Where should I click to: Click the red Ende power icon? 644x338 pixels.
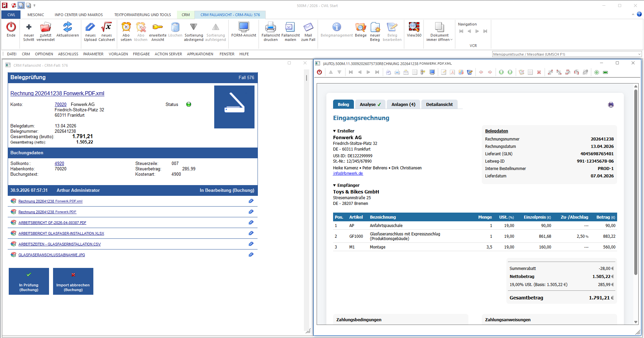[11, 27]
